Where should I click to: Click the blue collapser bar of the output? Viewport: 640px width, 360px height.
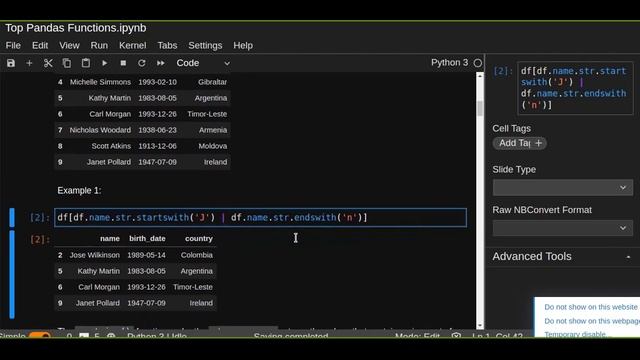12,274
